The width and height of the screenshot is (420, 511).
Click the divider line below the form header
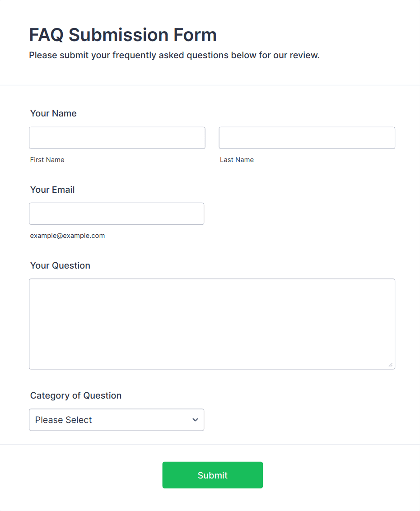pyautogui.click(x=210, y=85)
